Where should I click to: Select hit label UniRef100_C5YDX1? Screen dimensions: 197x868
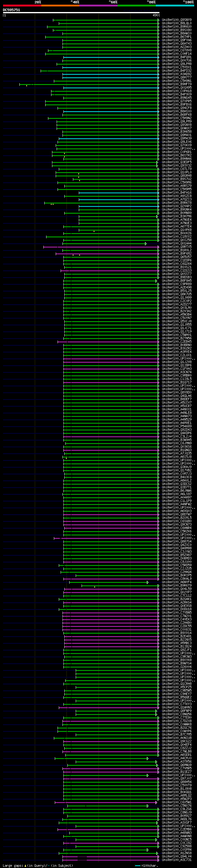(x=177, y=67)
